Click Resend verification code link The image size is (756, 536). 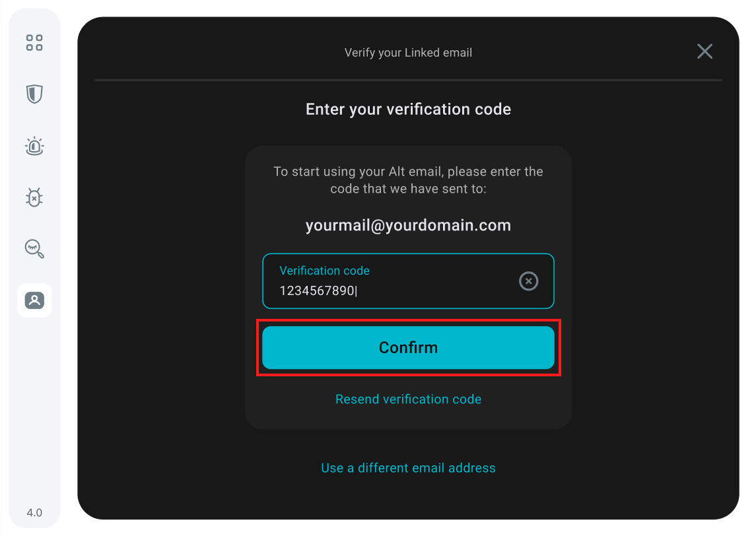pos(408,399)
